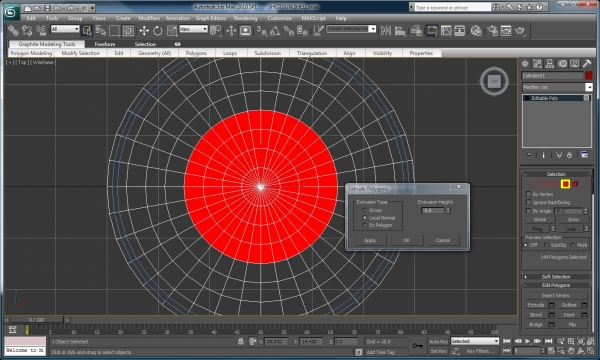600x360 pixels.
Task: Click OK in Extrude Polygons dialog
Action: pyautogui.click(x=406, y=240)
